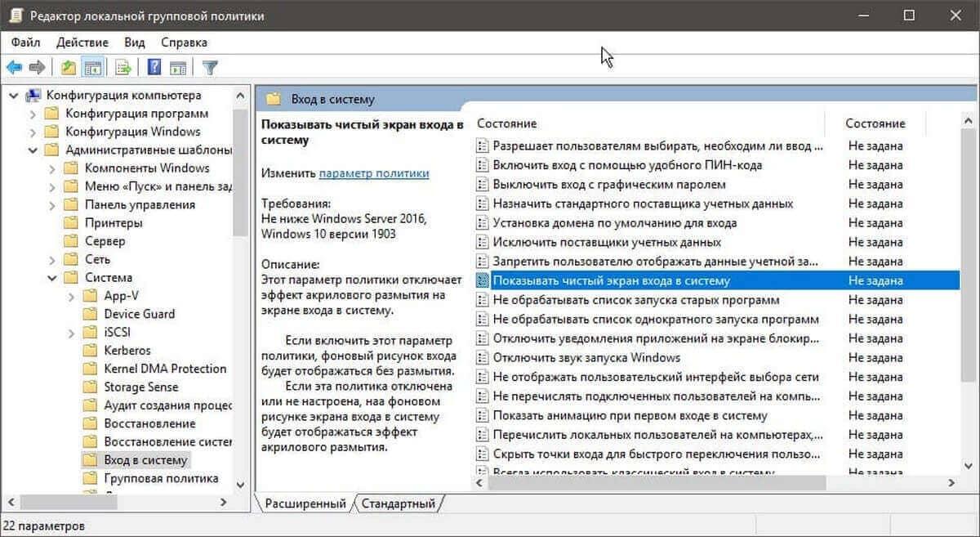This screenshot has height=537, width=980.
Task: Expand 'Панель управления' node
Action: tap(52, 204)
